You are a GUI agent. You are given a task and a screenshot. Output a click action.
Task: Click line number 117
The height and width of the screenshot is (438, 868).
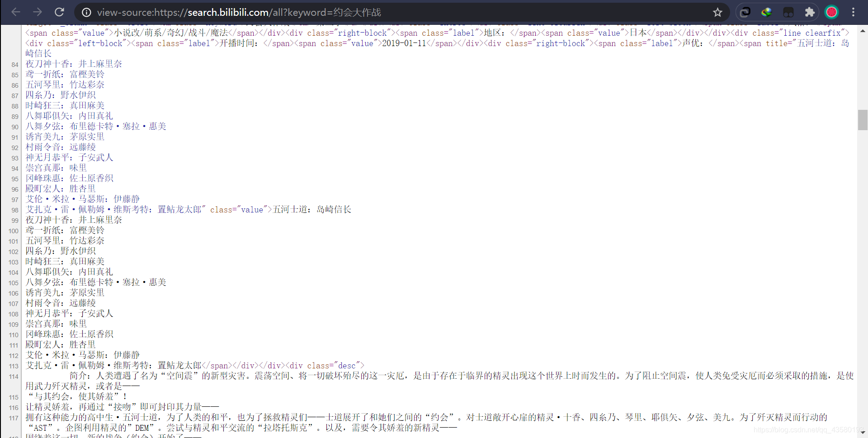14,418
